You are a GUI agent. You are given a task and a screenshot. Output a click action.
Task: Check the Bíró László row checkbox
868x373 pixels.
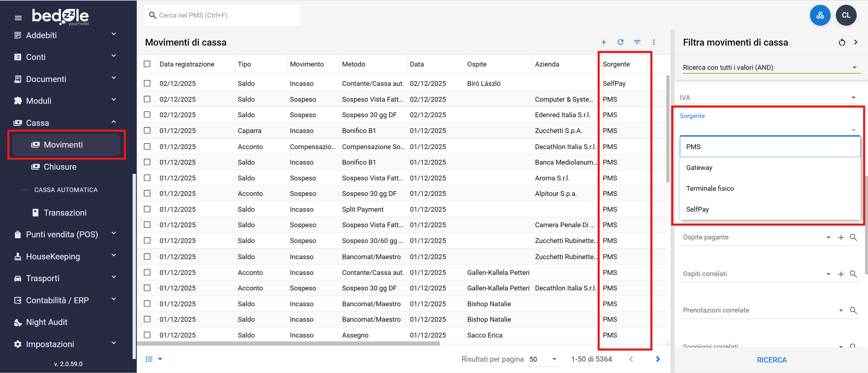tap(147, 83)
